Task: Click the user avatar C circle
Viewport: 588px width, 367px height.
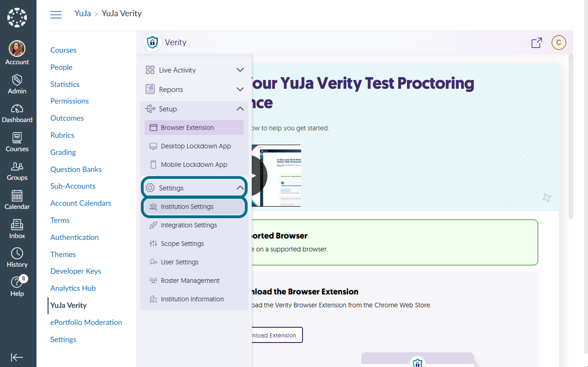Action: tap(558, 43)
